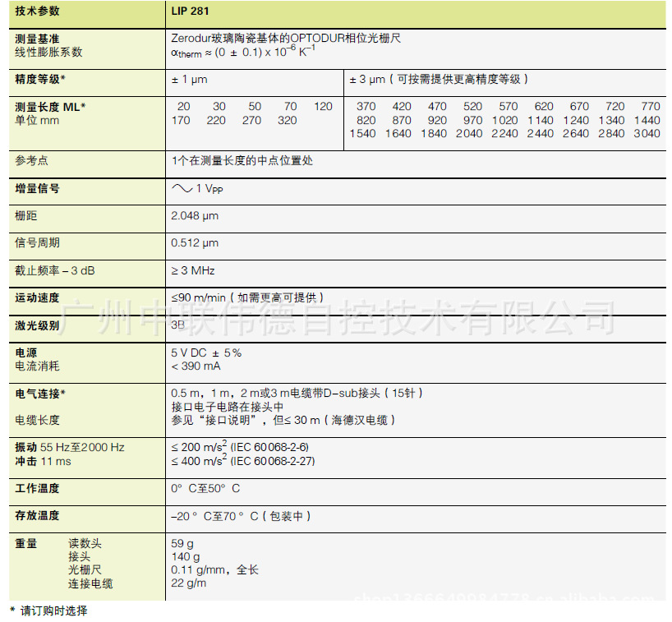Click the '单位 mm' unit label
This screenshot has width=672, height=622.
click(37, 120)
